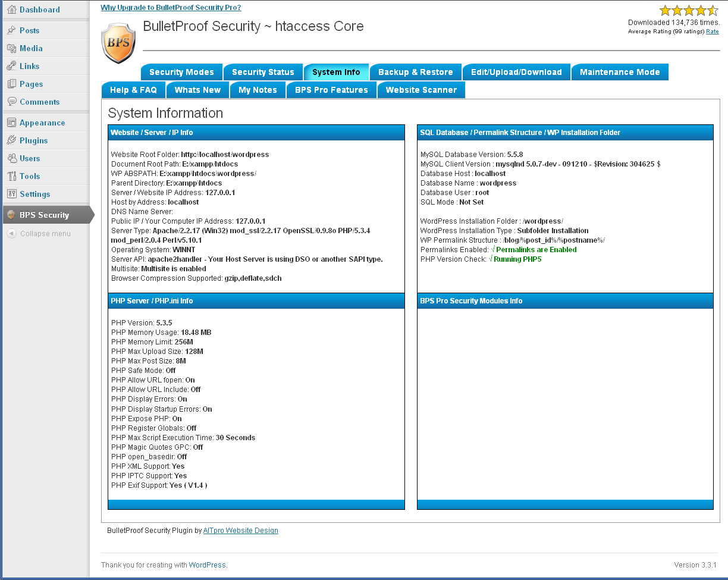Viewport: 728px width, 580px height.
Task: Open the Users menu item
Action: point(30,158)
